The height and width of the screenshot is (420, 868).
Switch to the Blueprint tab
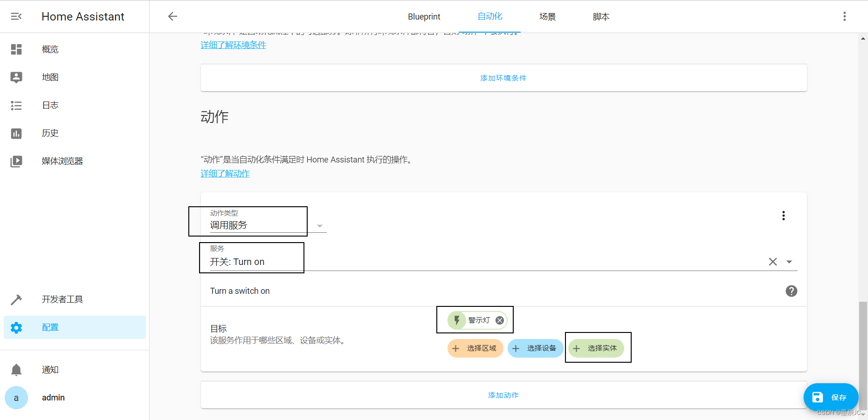tap(424, 17)
